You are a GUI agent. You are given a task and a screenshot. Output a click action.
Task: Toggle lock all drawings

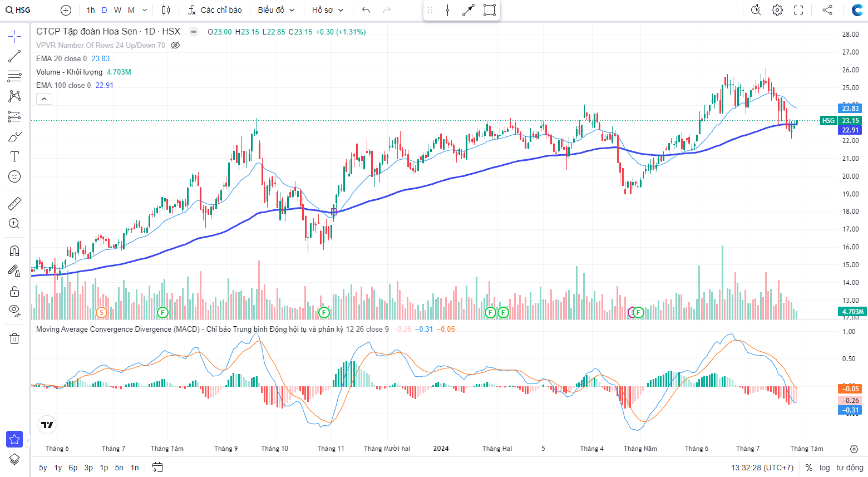14,291
